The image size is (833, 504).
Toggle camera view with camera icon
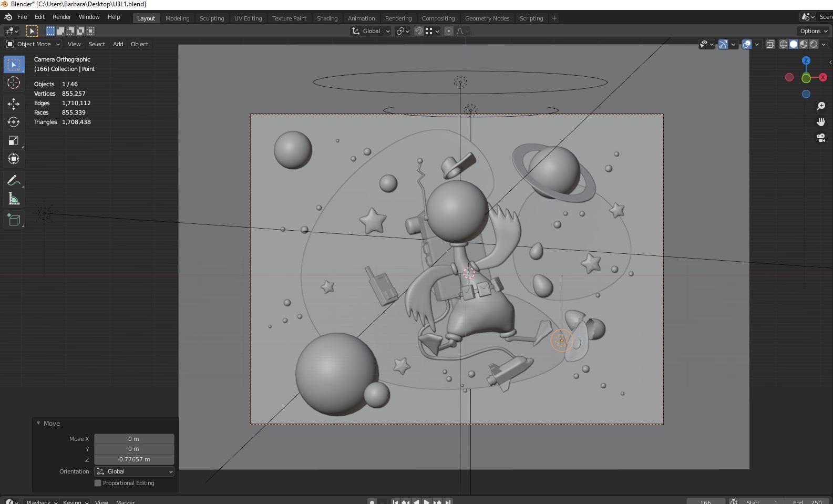821,138
